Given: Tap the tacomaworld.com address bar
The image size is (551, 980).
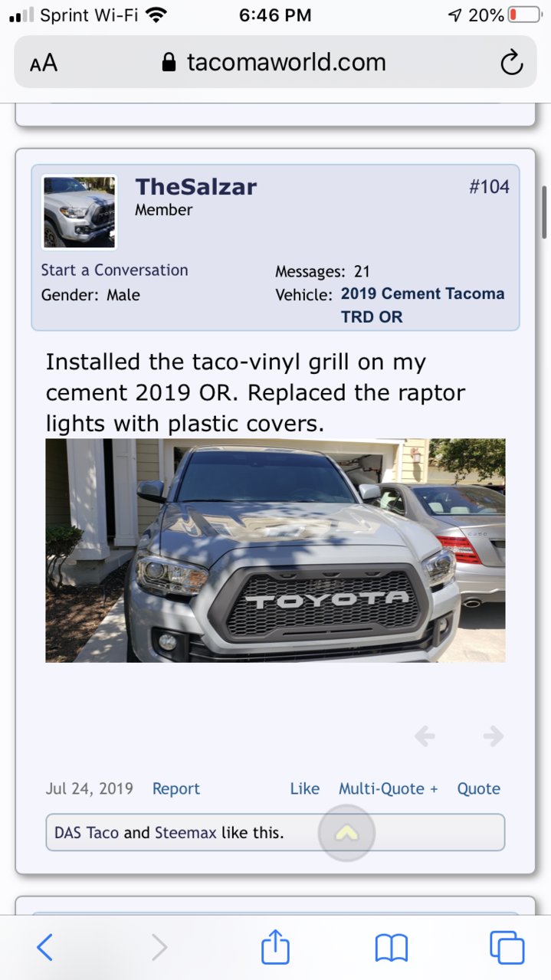Looking at the screenshot, I should pyautogui.click(x=275, y=62).
